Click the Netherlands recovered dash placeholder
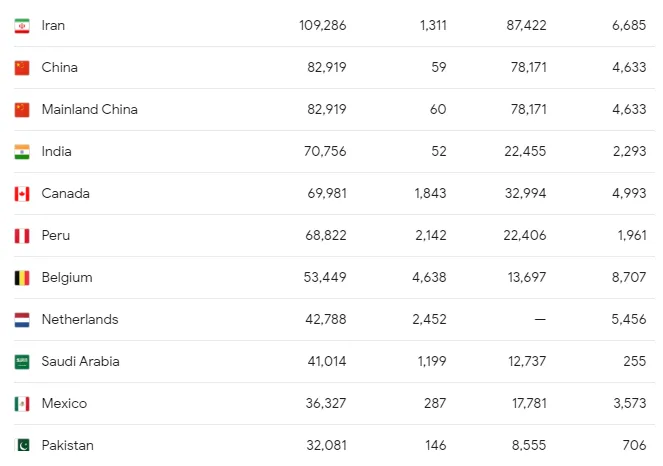The image size is (663, 466). pos(540,319)
